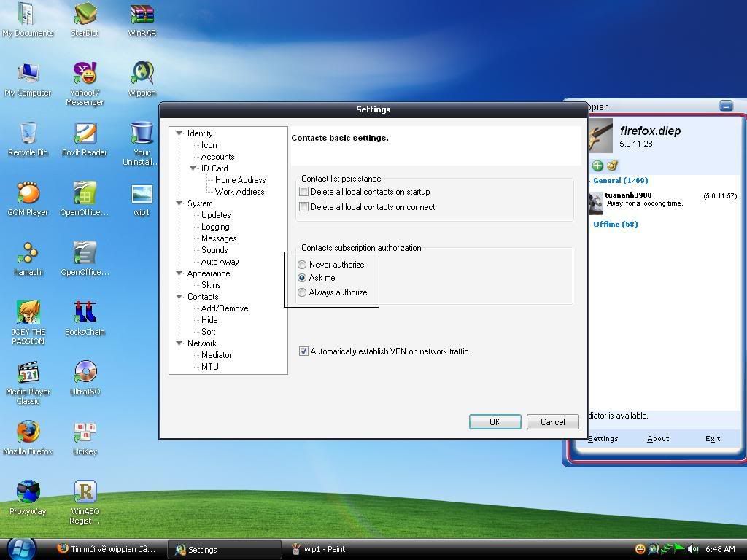
Task: Click the Yahoo Messenger smiley tray icon
Action: (x=640, y=549)
